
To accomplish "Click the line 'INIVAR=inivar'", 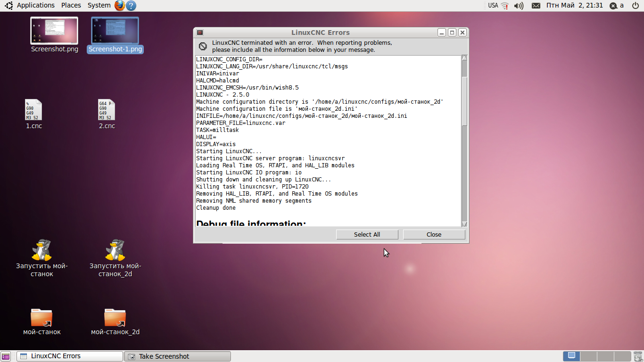I will coord(217,74).
